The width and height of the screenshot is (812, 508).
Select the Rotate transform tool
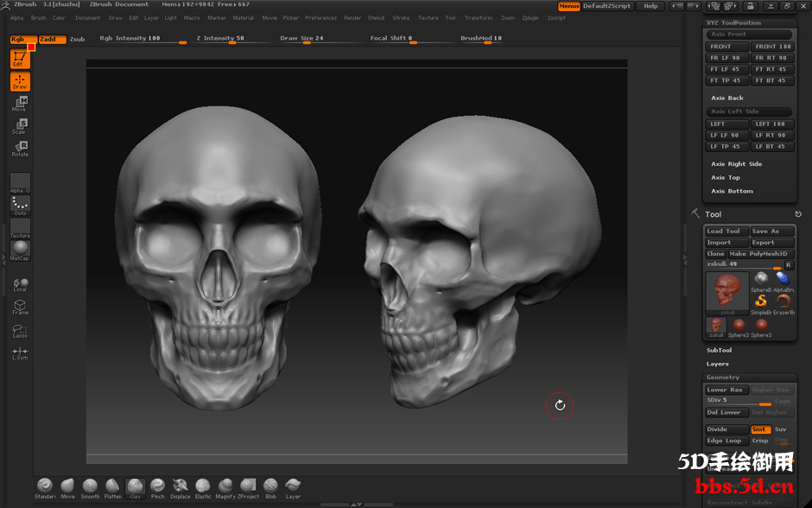pos(20,149)
